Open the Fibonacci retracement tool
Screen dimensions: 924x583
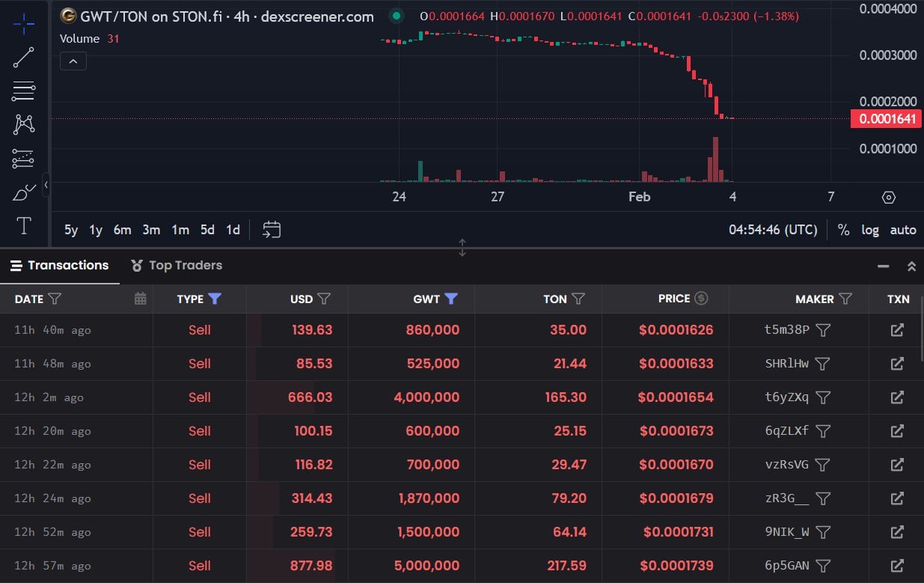(24, 91)
